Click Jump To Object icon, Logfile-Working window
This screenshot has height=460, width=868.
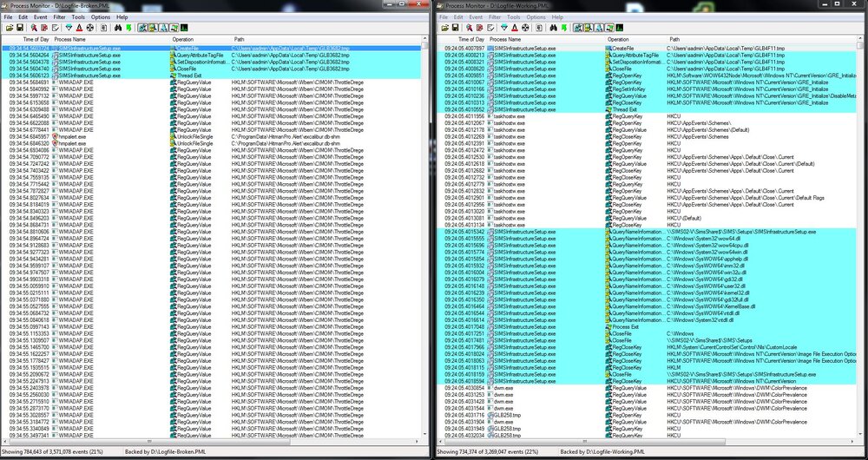point(563,28)
